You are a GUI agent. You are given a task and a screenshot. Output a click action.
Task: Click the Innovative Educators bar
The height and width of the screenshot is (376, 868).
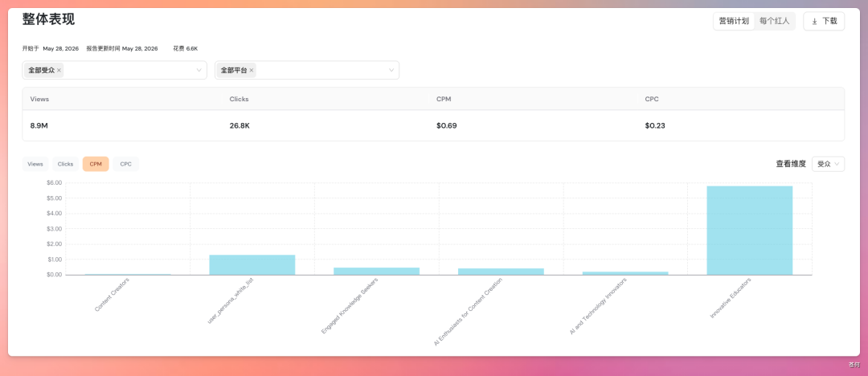pyautogui.click(x=750, y=231)
